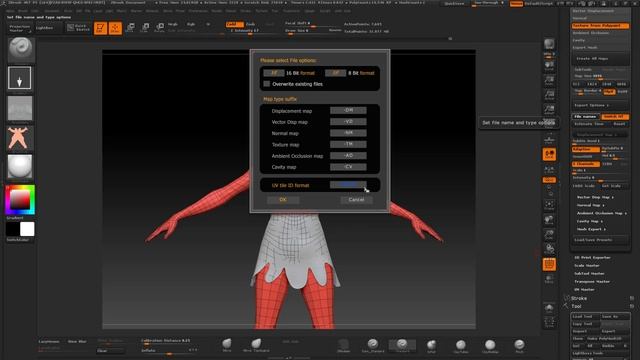Toggle the highlighted polyframe shelf button
The width and height of the screenshot is (640, 360).
click(x=549, y=264)
